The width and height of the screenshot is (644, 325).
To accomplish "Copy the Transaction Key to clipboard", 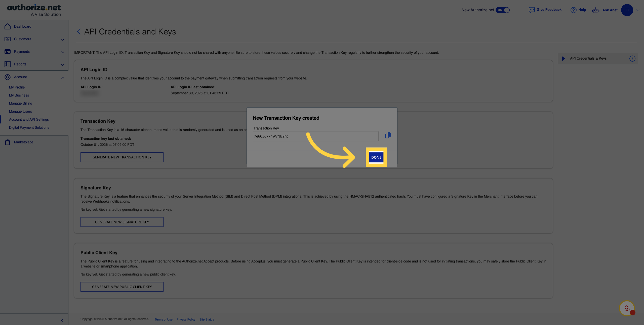I will (x=388, y=135).
